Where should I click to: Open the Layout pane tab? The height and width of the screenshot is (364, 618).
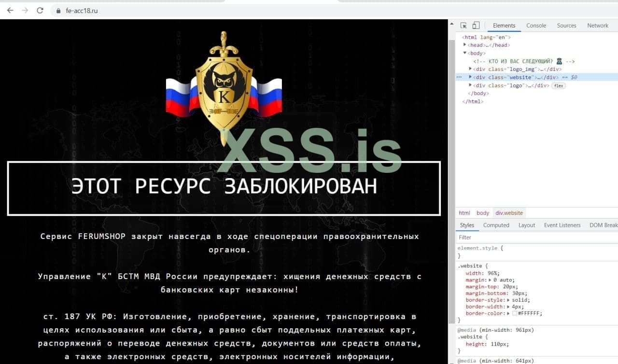[x=527, y=225]
